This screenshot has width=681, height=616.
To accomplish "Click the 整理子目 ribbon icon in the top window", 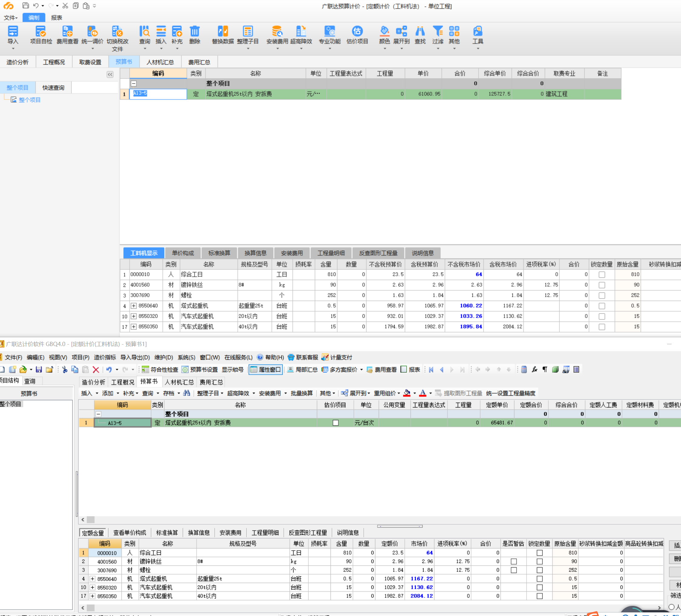I will pyautogui.click(x=247, y=32).
